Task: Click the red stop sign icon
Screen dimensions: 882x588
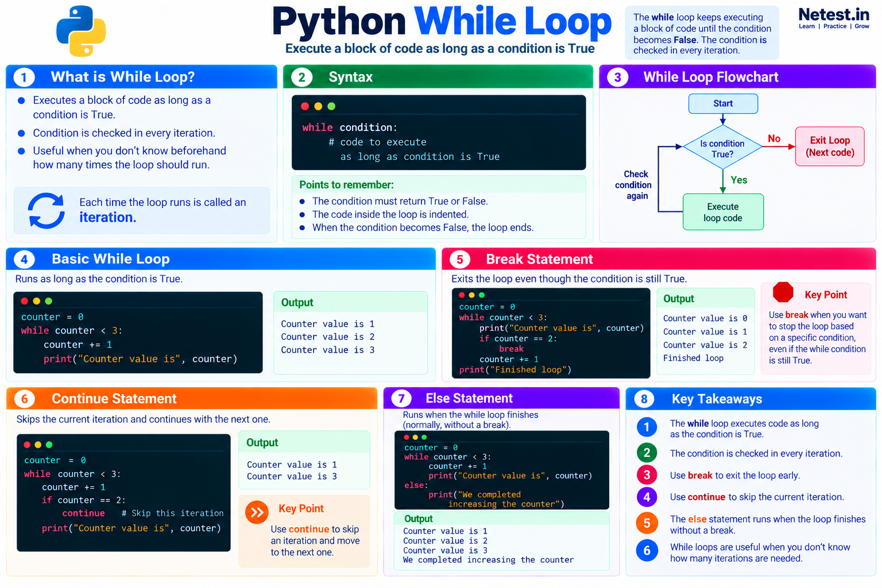Action: (783, 292)
